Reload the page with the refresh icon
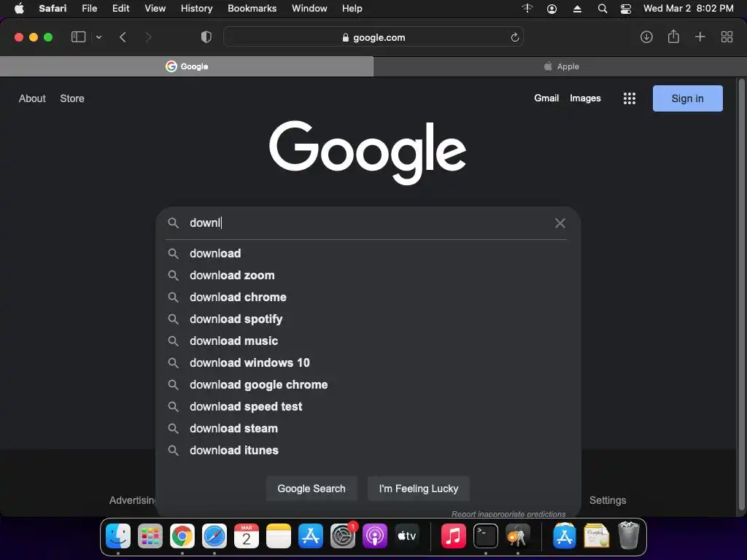 (514, 37)
